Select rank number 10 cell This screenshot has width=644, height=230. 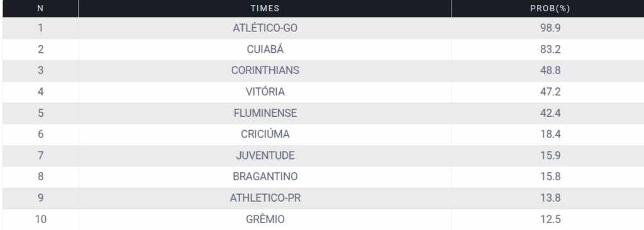pos(40,219)
